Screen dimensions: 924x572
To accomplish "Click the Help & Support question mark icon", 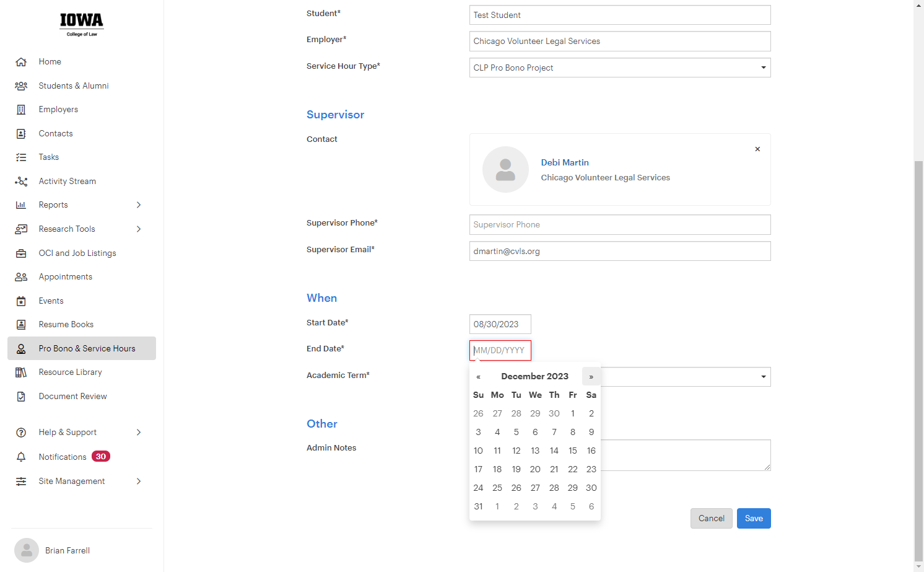I will click(21, 433).
